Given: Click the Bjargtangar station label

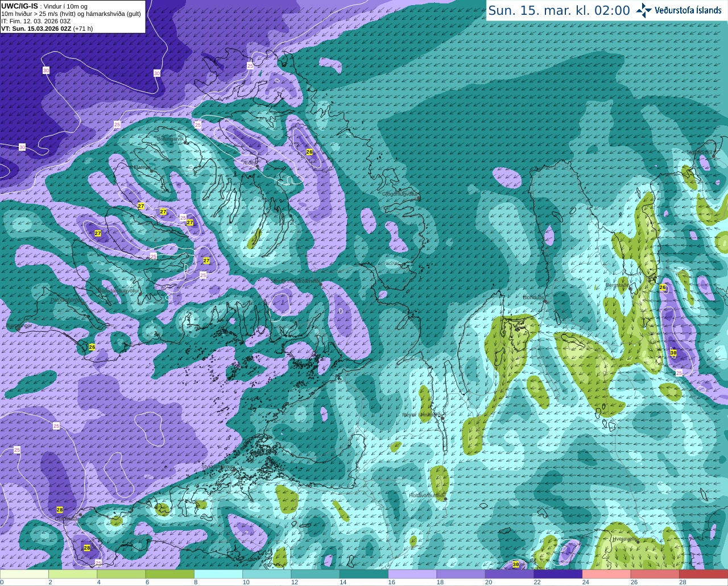Looking at the screenshot, I should pos(19,325).
